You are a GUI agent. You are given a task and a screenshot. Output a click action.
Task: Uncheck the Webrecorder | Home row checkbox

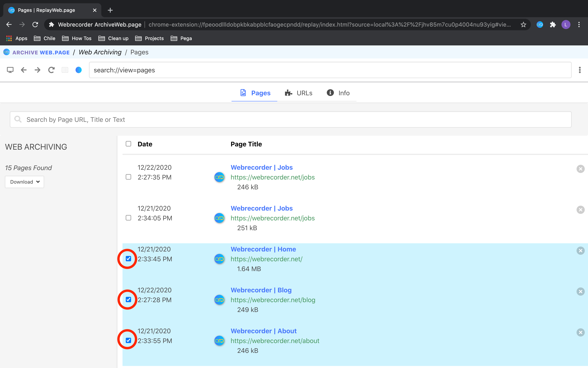pos(128,259)
